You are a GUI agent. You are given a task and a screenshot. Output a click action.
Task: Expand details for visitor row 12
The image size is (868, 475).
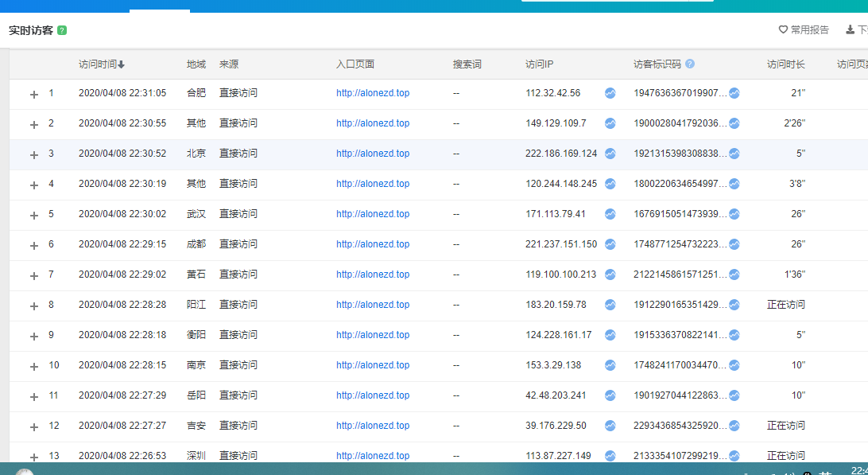pyautogui.click(x=33, y=426)
